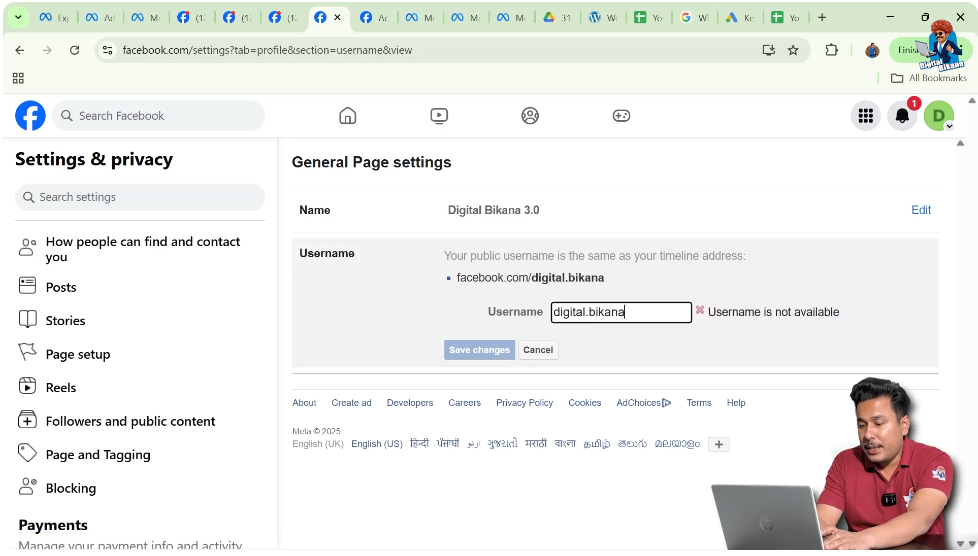Screen dimensions: 978x556
Task: Click the plus button for more languages
Action: pyautogui.click(x=719, y=444)
